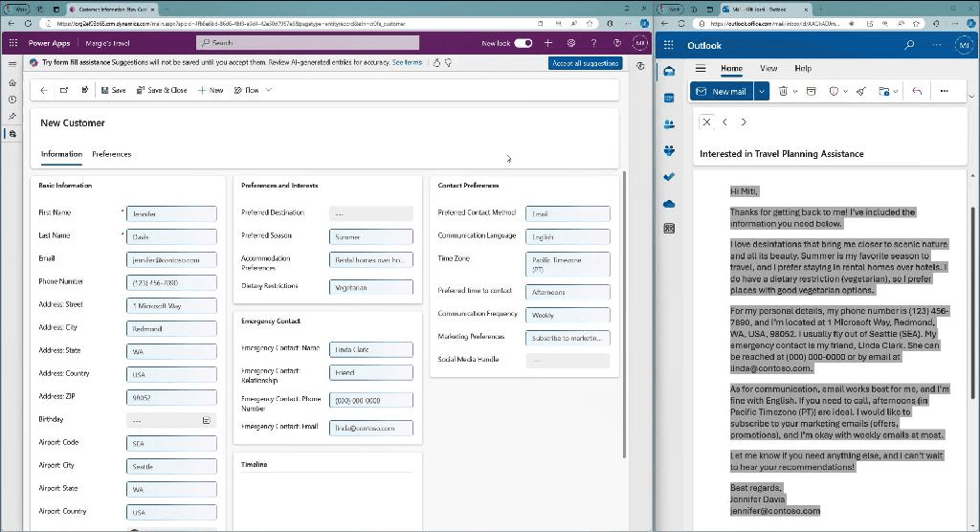Click the Sweep broom icon in Outlook

point(860,91)
